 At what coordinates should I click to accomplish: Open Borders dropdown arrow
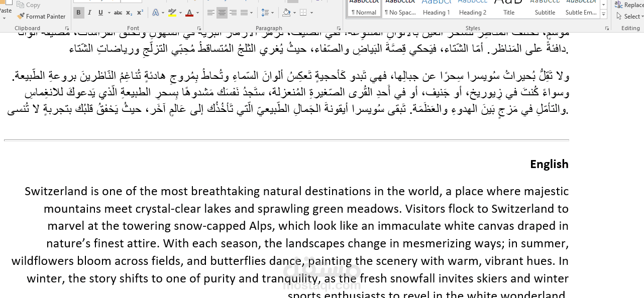pos(311,13)
